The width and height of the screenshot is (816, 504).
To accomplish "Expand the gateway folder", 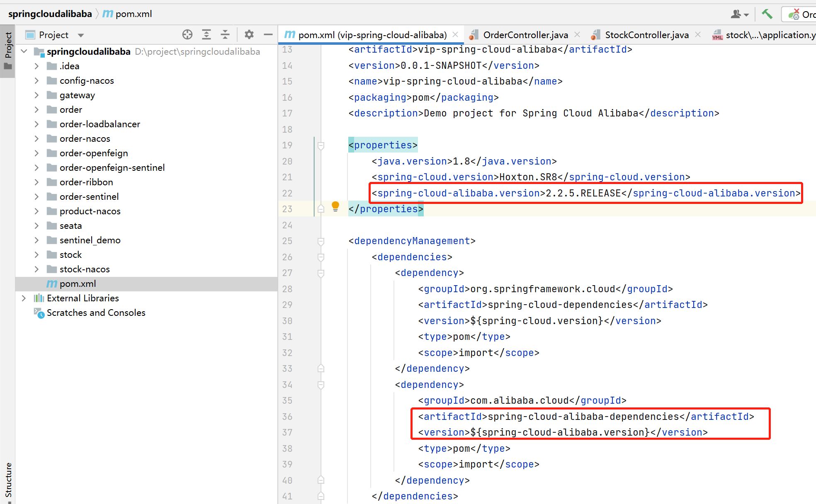I will click(x=36, y=95).
